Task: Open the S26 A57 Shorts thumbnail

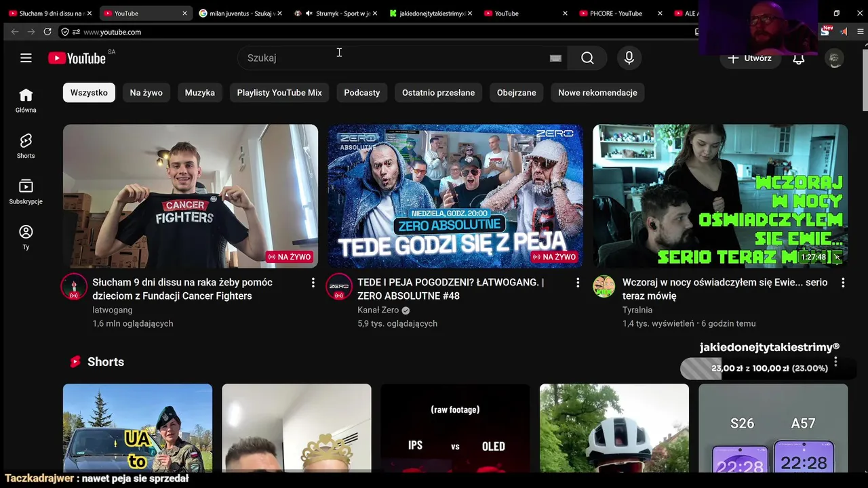Action: [773, 428]
